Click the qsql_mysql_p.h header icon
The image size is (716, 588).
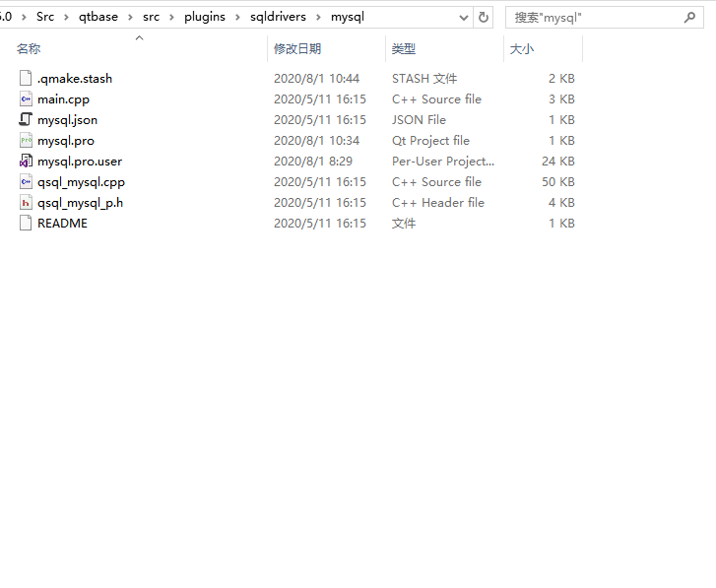[26, 202]
